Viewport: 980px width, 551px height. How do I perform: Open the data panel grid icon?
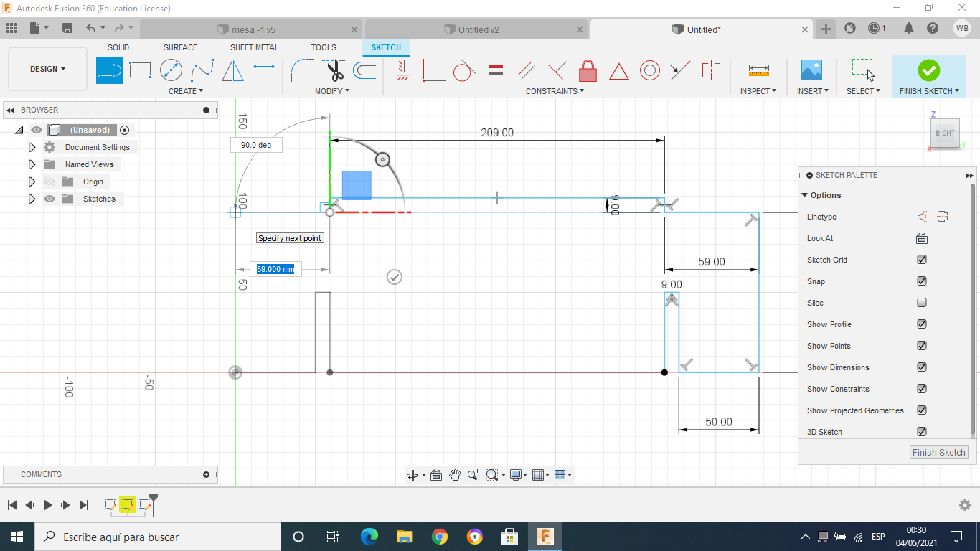(x=11, y=28)
